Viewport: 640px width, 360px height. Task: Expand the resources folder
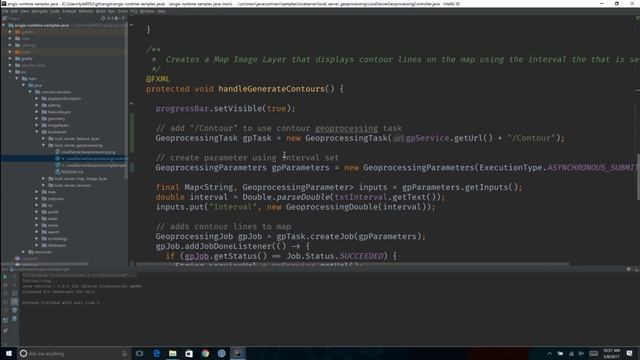pos(24,252)
